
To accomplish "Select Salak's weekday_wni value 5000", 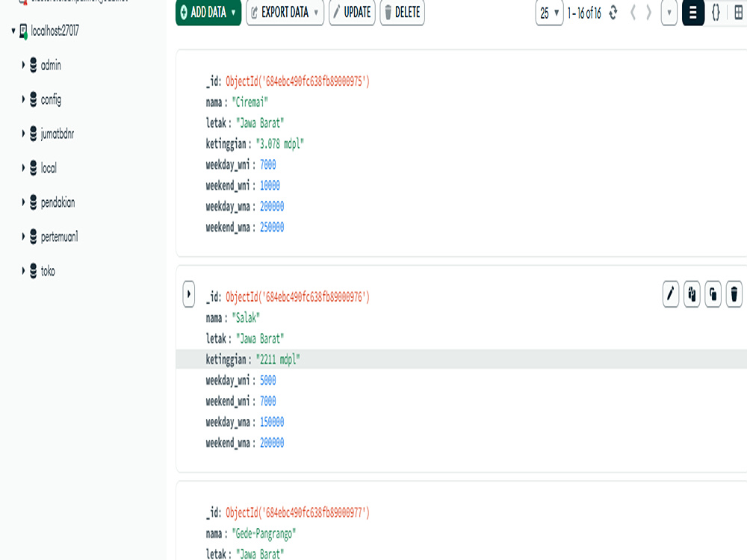I will click(267, 380).
